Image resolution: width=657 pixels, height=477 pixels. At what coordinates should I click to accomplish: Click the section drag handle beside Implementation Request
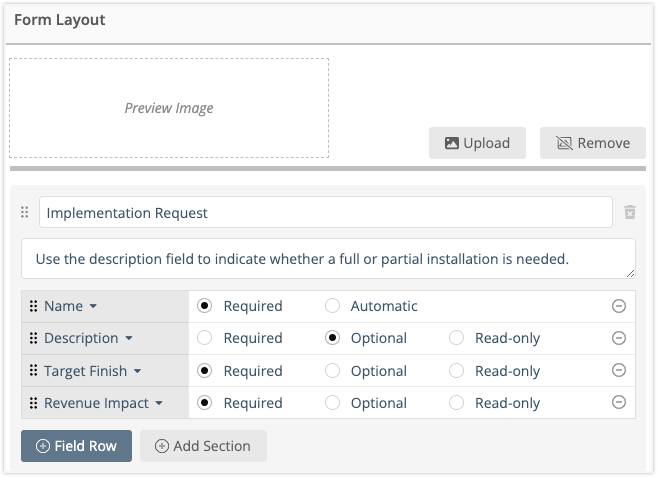pyautogui.click(x=25, y=213)
